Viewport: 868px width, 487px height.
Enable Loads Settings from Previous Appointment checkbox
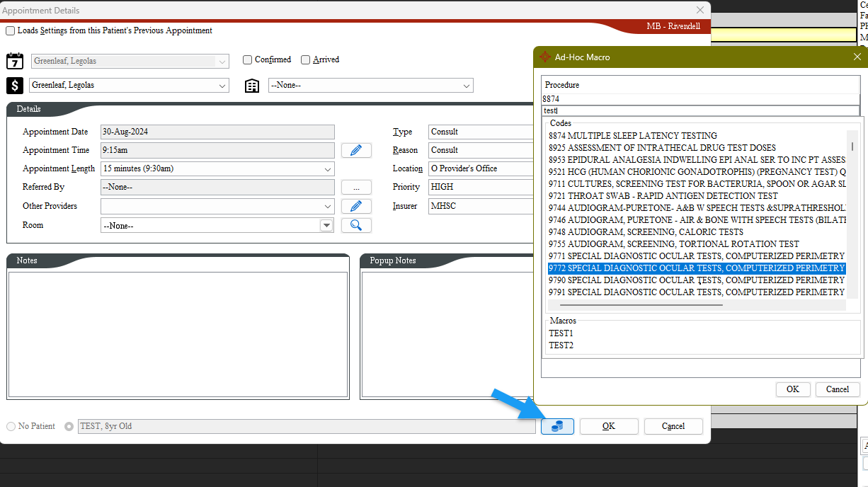[x=10, y=31]
